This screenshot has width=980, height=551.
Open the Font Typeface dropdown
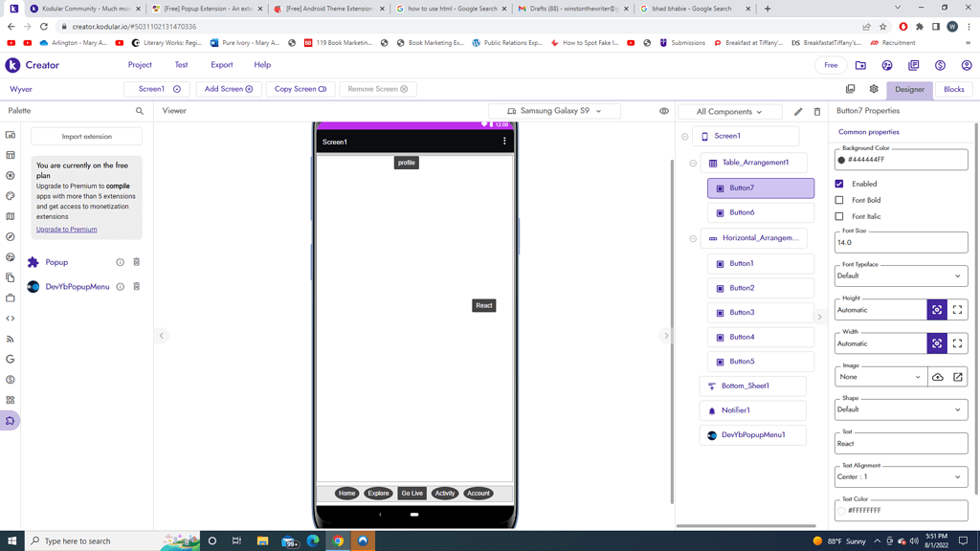tap(901, 275)
